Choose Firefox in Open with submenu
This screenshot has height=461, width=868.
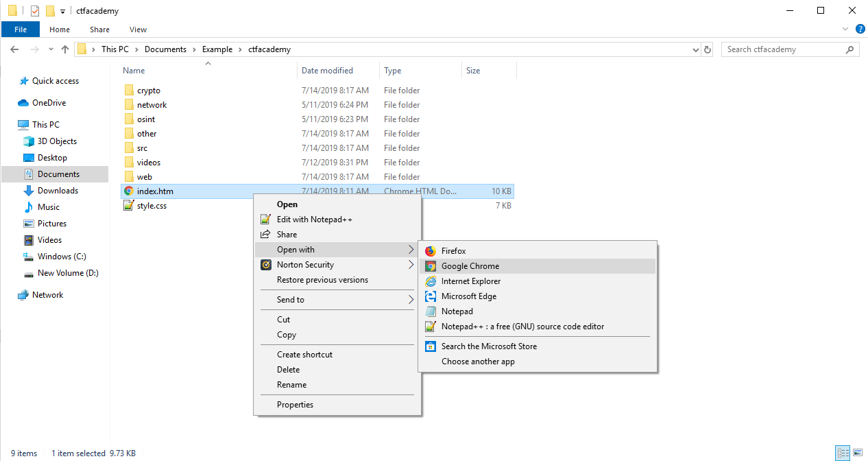[453, 251]
